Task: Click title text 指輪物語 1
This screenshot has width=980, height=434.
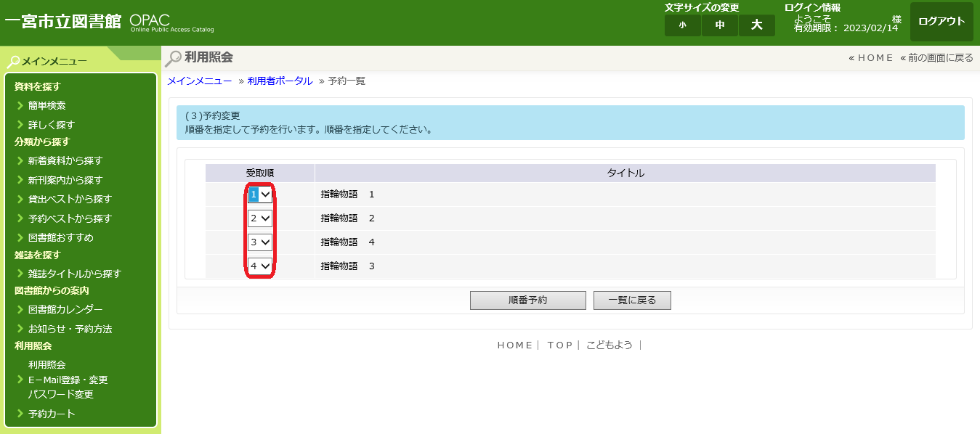Action: coord(347,195)
